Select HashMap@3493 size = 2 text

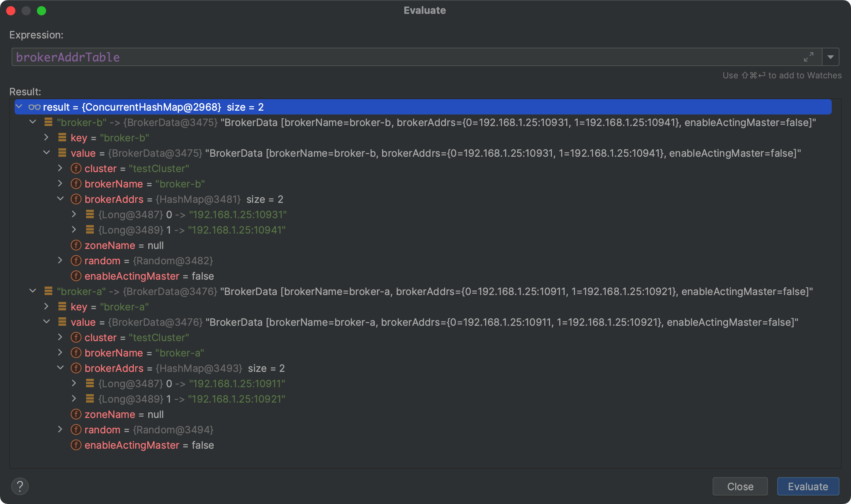[x=220, y=368]
